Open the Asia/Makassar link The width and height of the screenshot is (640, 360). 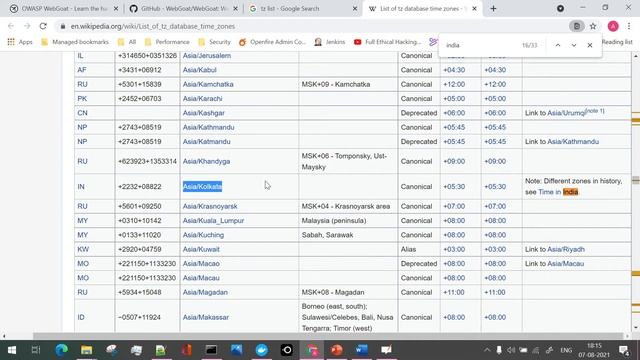(206, 317)
